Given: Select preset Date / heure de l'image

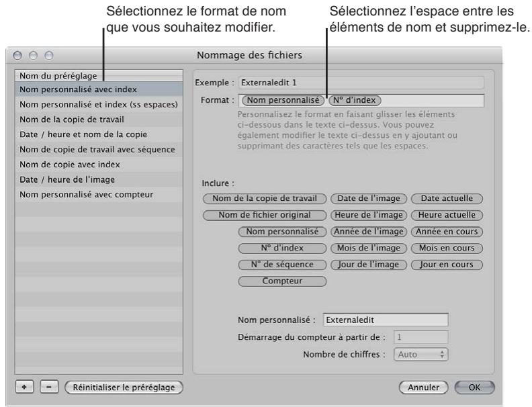Looking at the screenshot, I should coord(99,179).
